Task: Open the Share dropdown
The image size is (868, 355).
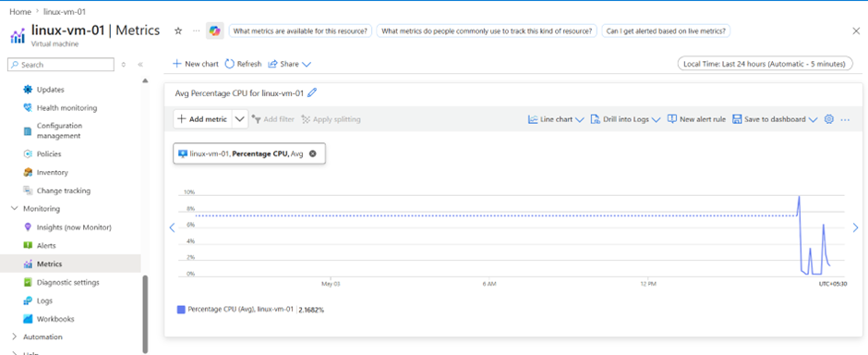Action: pyautogui.click(x=290, y=64)
